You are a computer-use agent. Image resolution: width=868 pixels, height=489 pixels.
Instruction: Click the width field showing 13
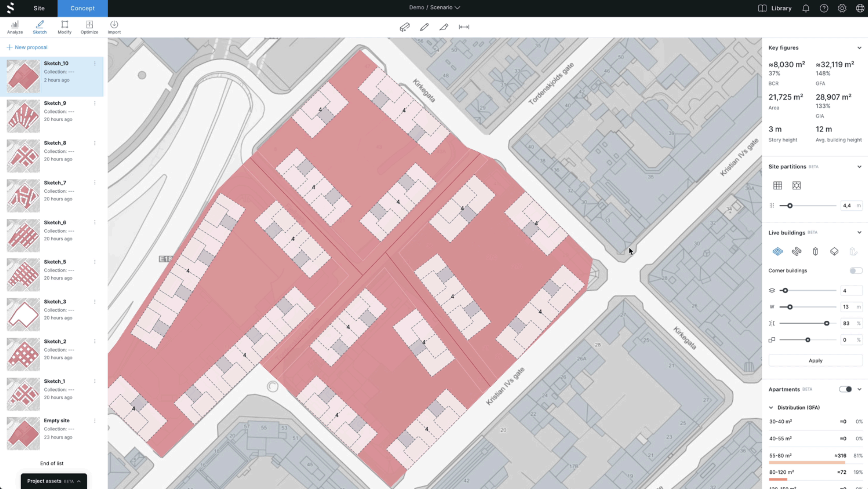coord(851,307)
